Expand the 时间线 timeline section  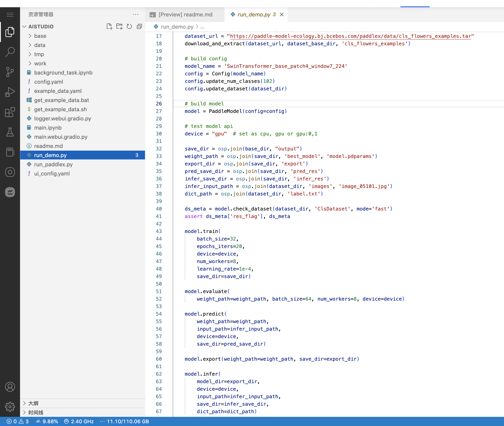click(36, 412)
